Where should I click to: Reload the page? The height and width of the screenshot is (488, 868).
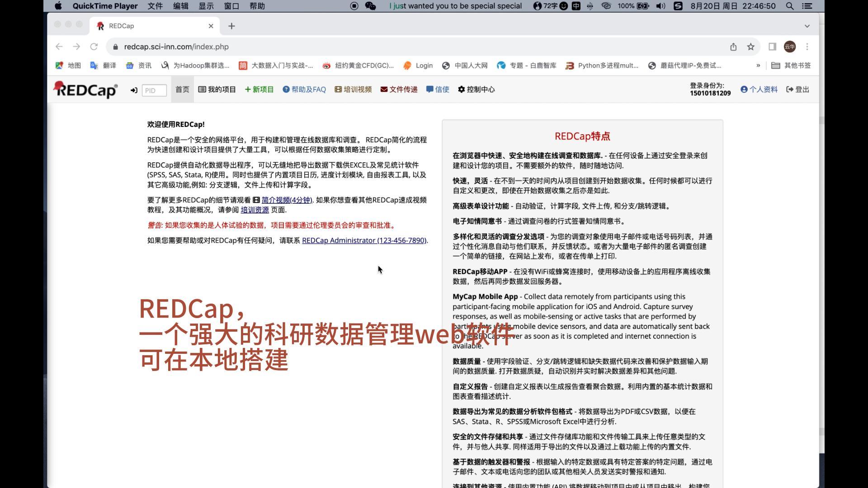tap(94, 47)
